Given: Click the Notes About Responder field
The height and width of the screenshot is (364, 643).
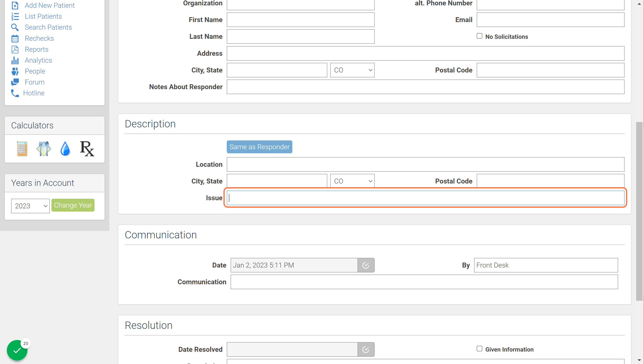Looking at the screenshot, I should pyautogui.click(x=425, y=87).
